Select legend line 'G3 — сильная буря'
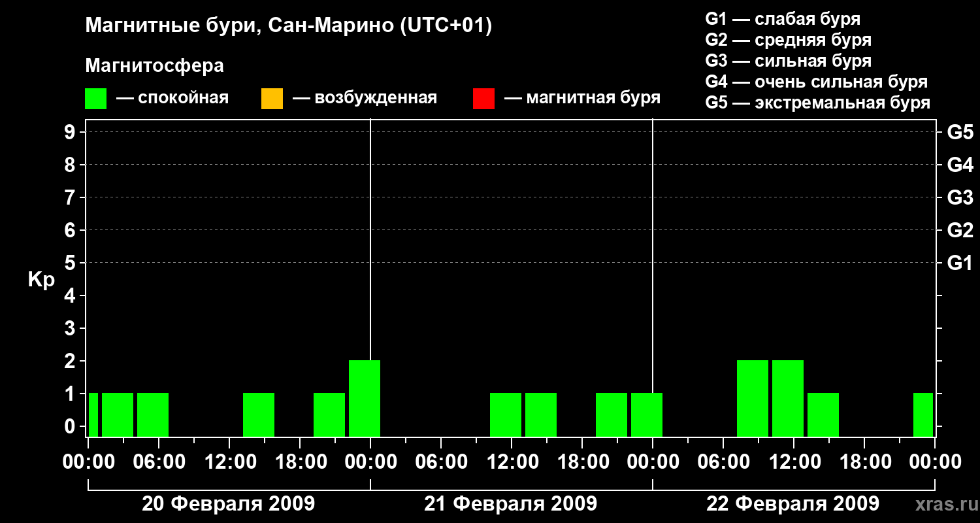This screenshot has height=523, width=980. click(788, 61)
